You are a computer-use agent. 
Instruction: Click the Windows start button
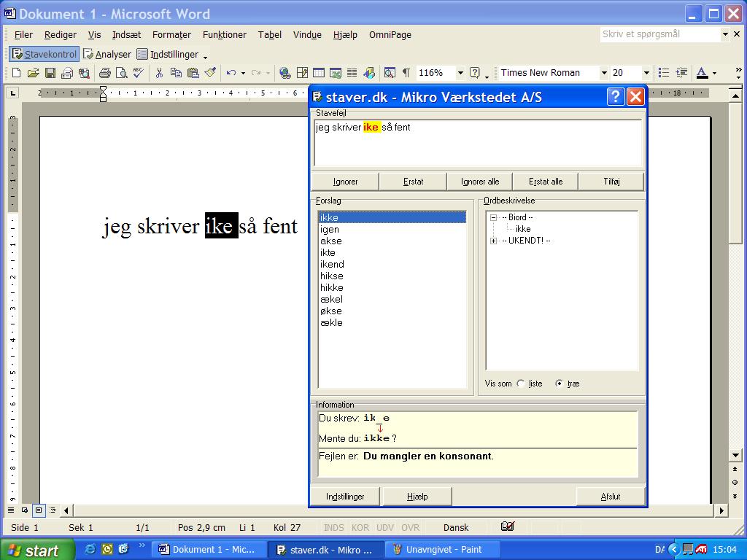point(37,550)
